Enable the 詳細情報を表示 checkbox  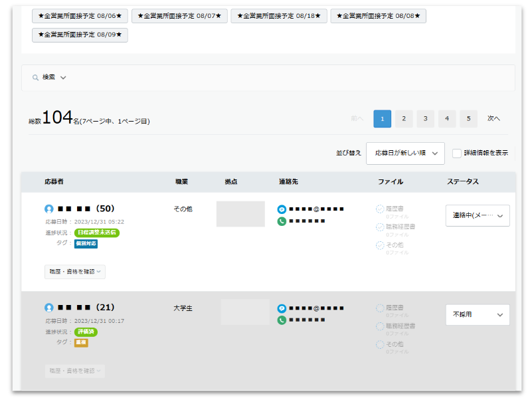(x=457, y=153)
